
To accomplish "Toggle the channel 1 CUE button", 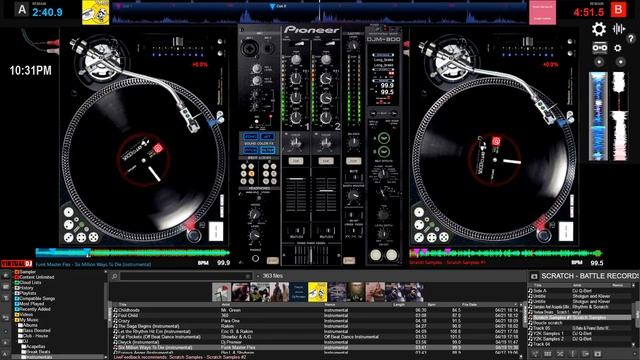I will pos(296,161).
